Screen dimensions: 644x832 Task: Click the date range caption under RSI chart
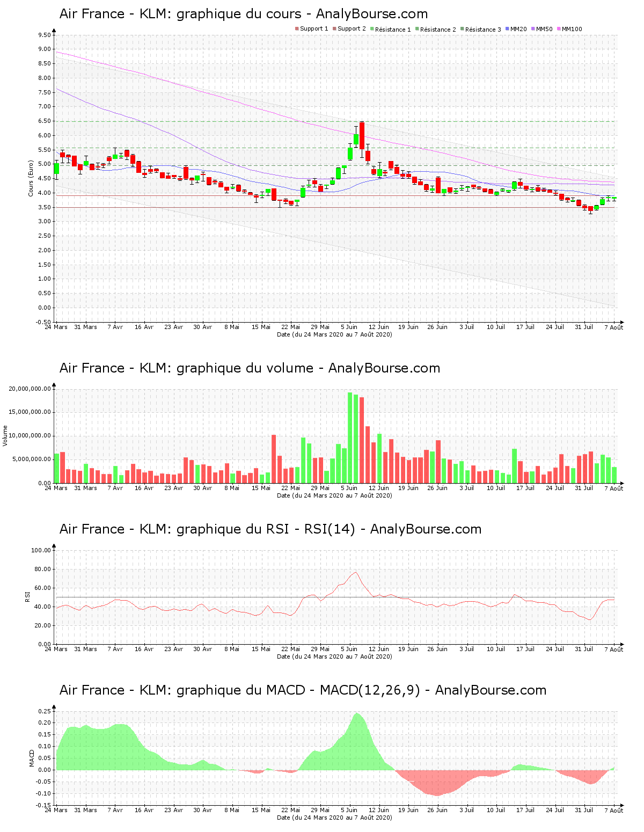tap(334, 656)
